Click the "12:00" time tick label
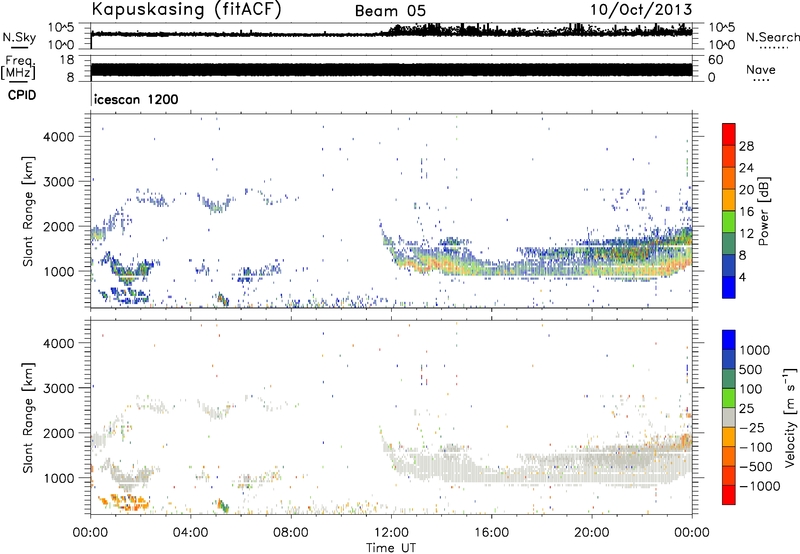Screen dimensions: 800x554 (x=391, y=533)
